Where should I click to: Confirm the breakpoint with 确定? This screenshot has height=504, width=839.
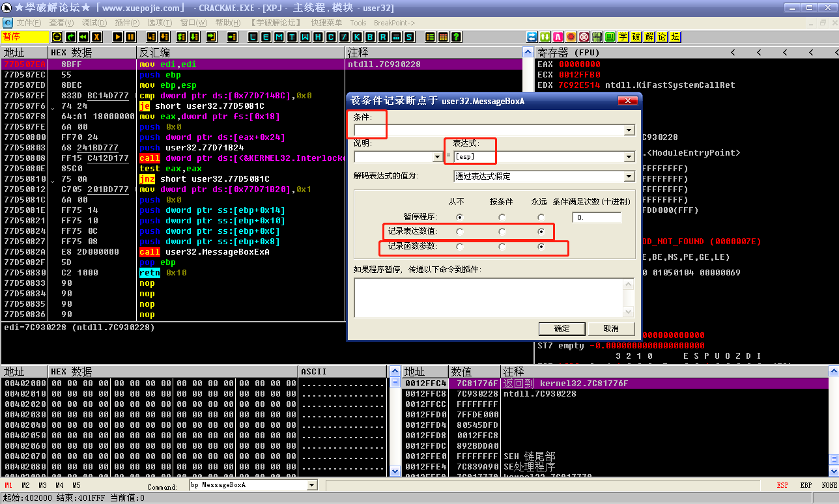click(x=562, y=328)
